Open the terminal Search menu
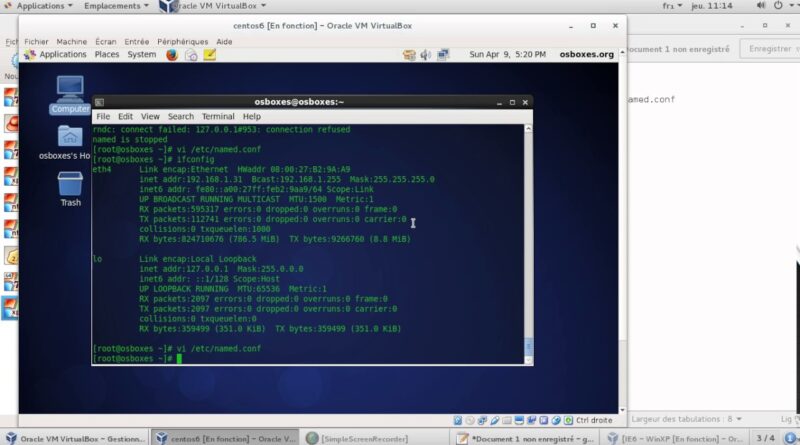This screenshot has height=445, width=800. click(181, 116)
